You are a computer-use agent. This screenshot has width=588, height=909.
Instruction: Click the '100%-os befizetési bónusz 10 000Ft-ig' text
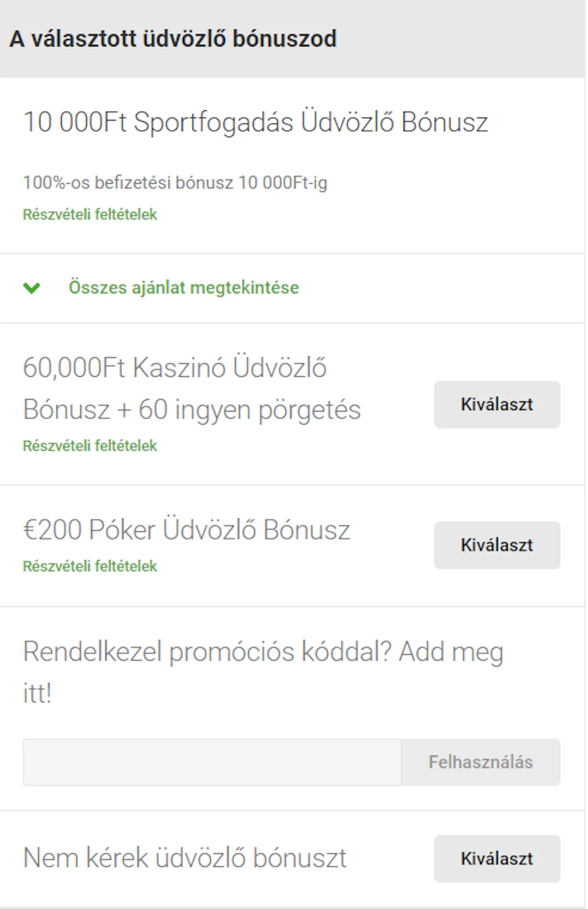click(x=175, y=182)
